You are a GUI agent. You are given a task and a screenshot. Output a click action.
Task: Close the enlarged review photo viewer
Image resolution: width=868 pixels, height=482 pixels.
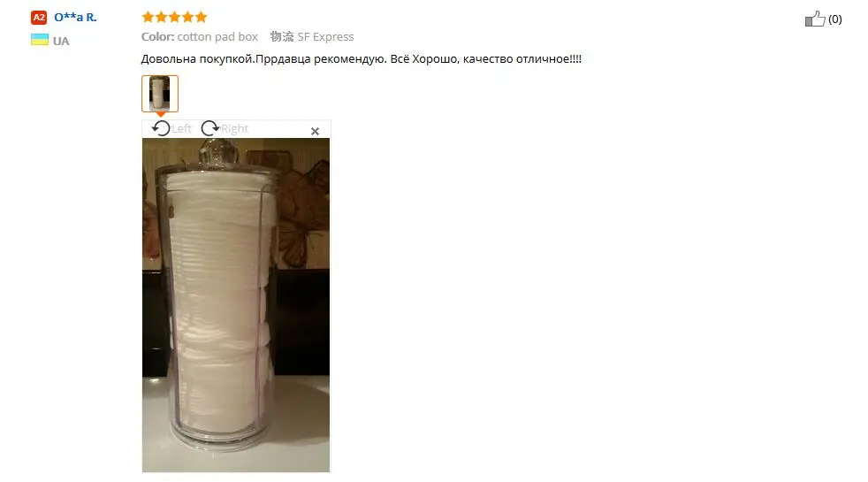(315, 131)
